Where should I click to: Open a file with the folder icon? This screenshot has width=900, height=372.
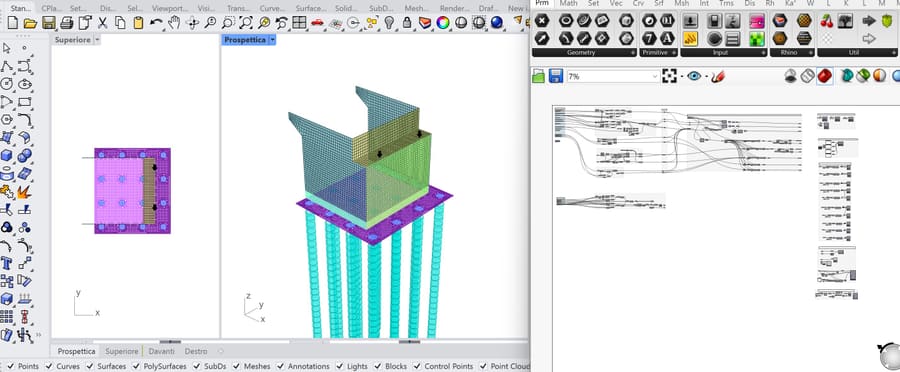tap(30, 23)
